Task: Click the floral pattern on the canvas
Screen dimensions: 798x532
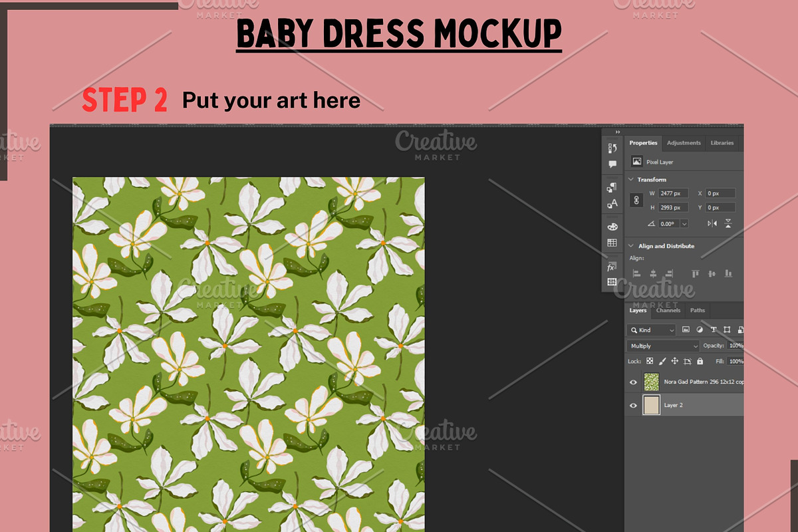Action: click(x=248, y=354)
